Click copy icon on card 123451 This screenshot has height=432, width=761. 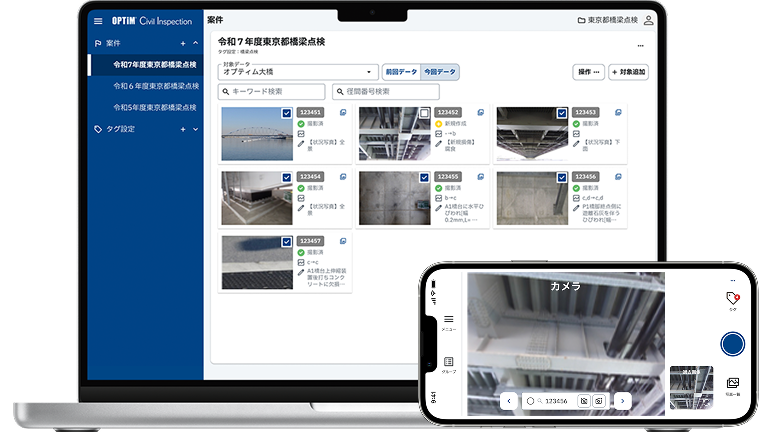point(343,112)
